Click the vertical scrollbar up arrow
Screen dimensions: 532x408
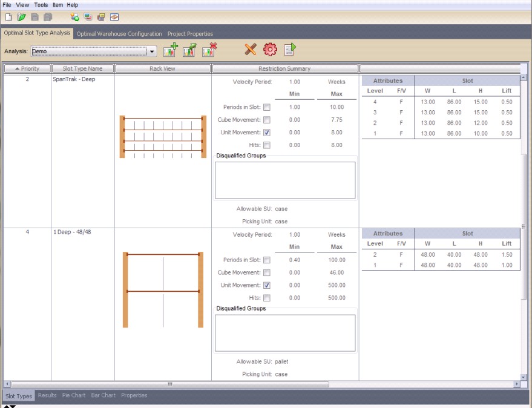click(524, 77)
